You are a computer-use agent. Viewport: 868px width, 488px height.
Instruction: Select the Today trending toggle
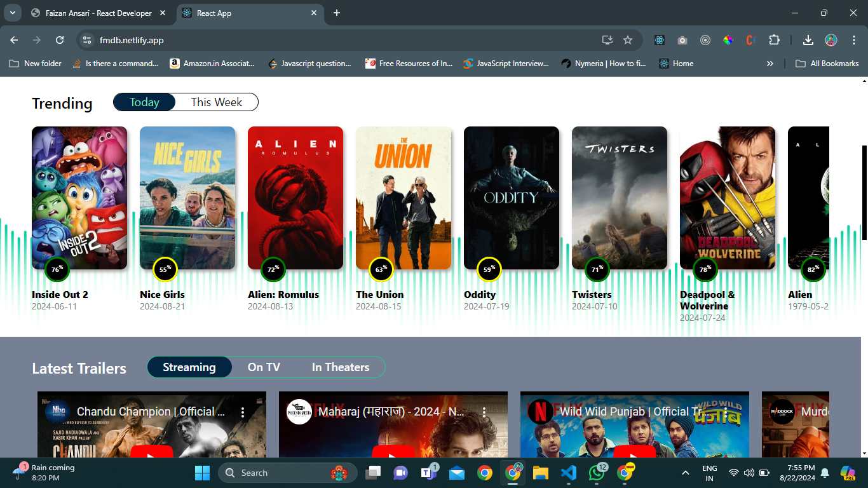point(145,102)
